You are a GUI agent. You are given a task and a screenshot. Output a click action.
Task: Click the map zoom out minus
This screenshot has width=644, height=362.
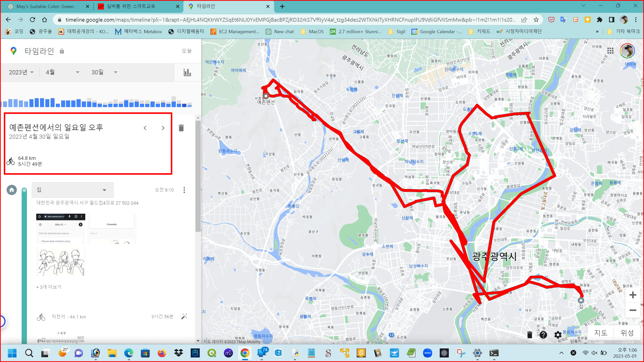[x=633, y=310]
